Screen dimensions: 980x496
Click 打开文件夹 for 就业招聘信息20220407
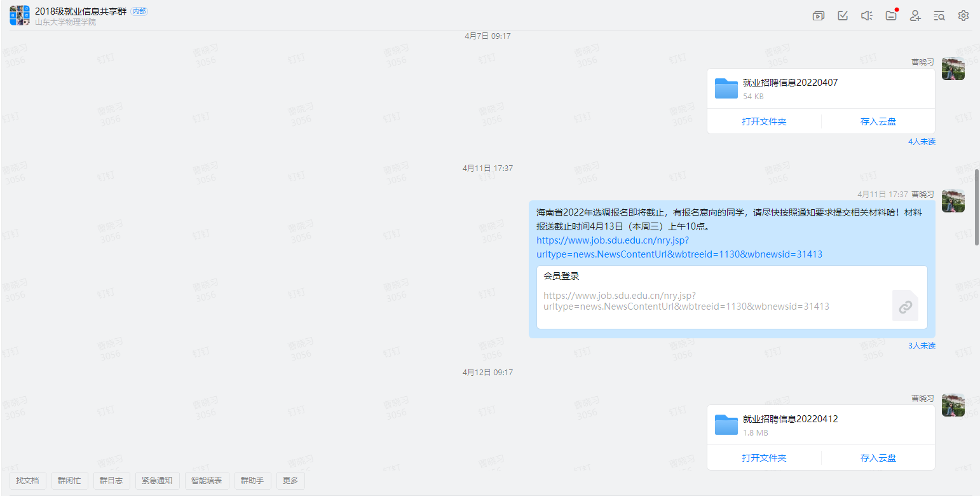764,121
